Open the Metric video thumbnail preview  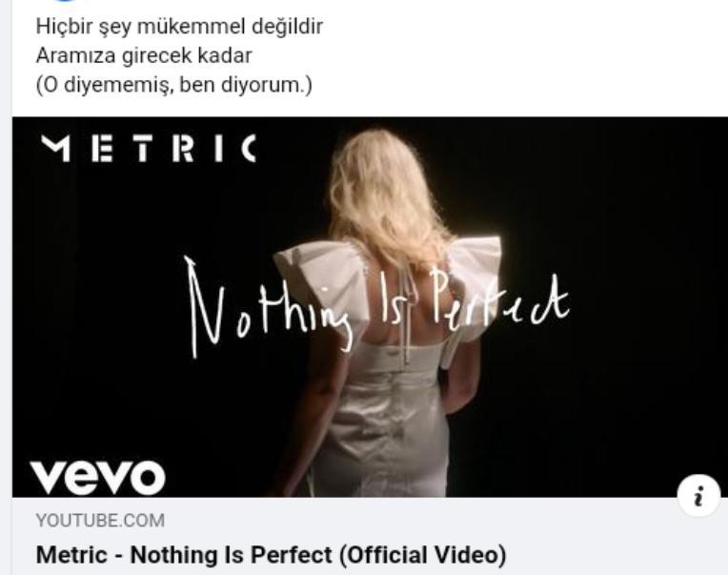(370, 307)
